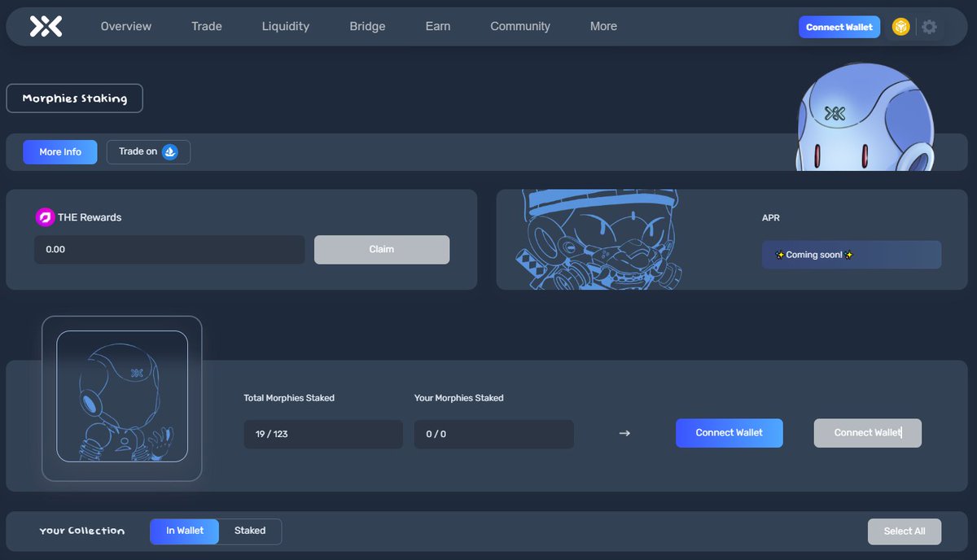Switch to the Staked tab

pyautogui.click(x=250, y=531)
